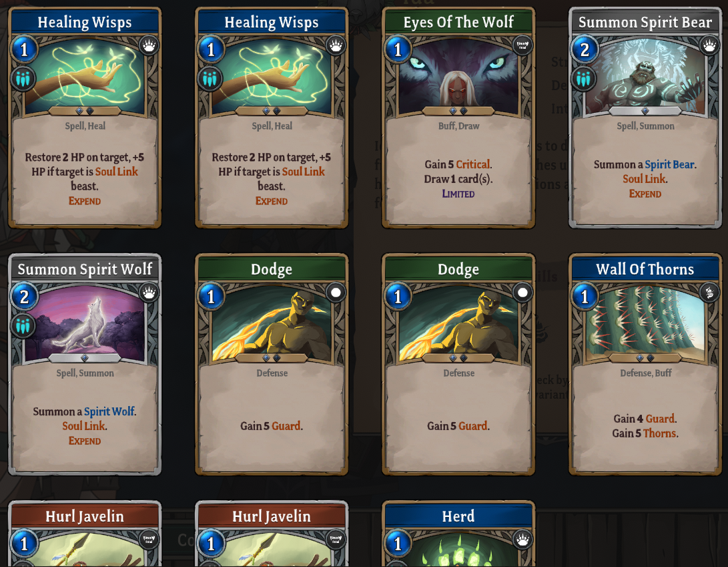Click the cost gem on Wall Of Thorns
Screen dimensions: 728x567
(585, 296)
